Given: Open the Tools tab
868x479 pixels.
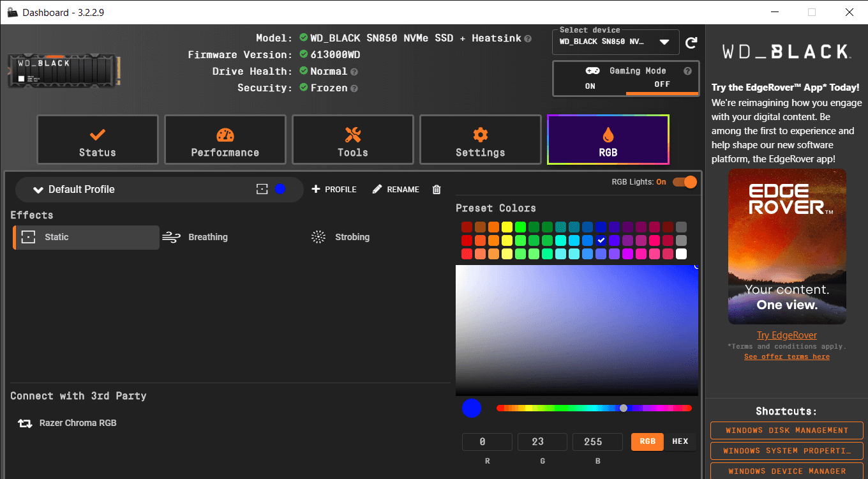Looking at the screenshot, I should (353, 140).
